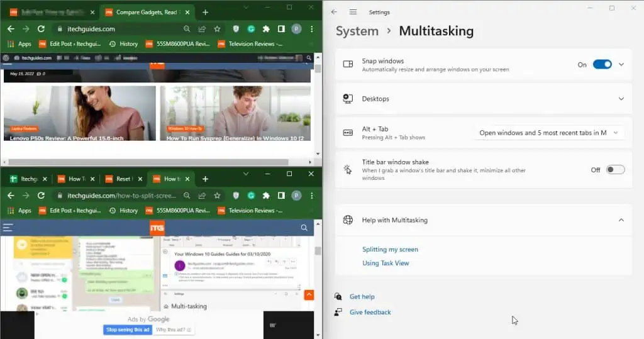Enable Title bar window shake toggle
This screenshot has width=644, height=339.
coord(615,170)
